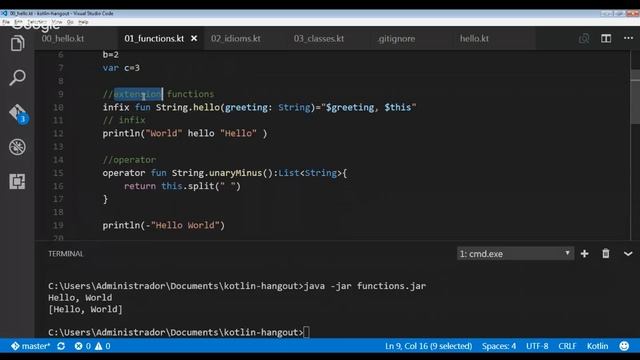
Task: Open Source Control view with badge 3
Action: tap(18, 113)
